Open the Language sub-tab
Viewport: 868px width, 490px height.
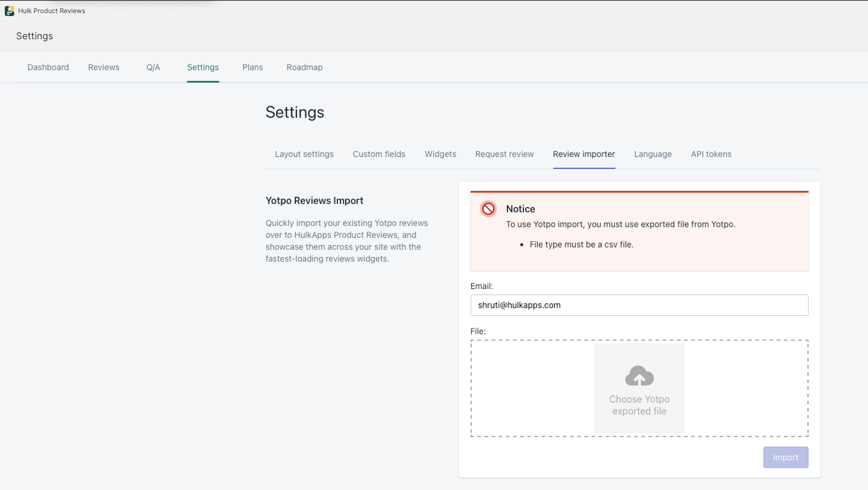[x=652, y=154]
